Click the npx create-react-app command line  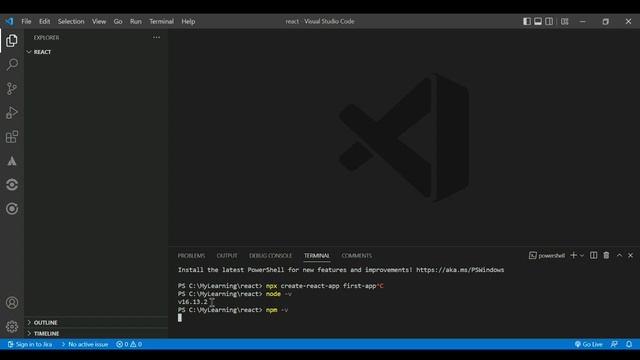click(280, 286)
